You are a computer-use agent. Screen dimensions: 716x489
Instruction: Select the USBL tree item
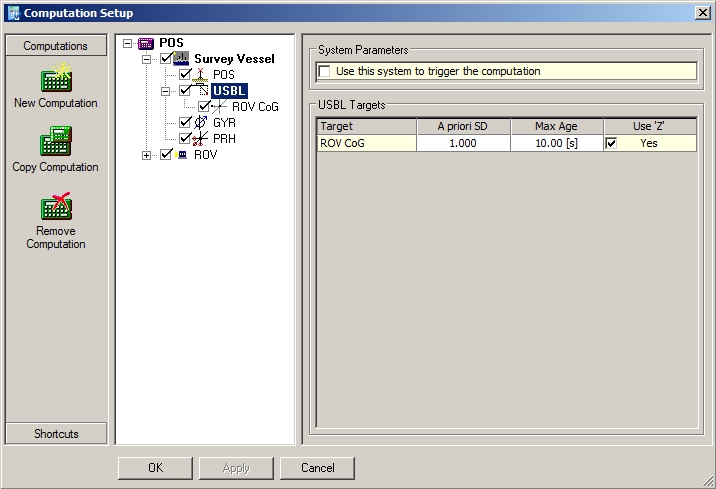(x=229, y=91)
